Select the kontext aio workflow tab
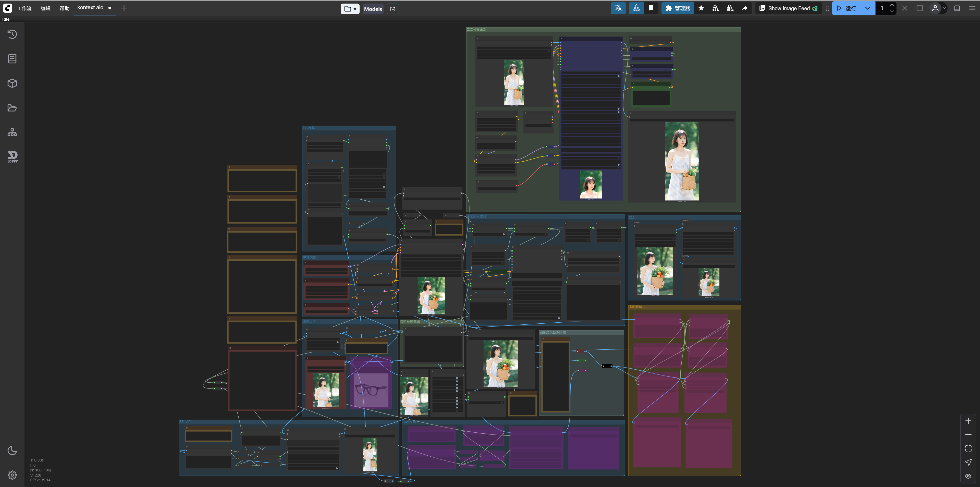 tap(91, 8)
